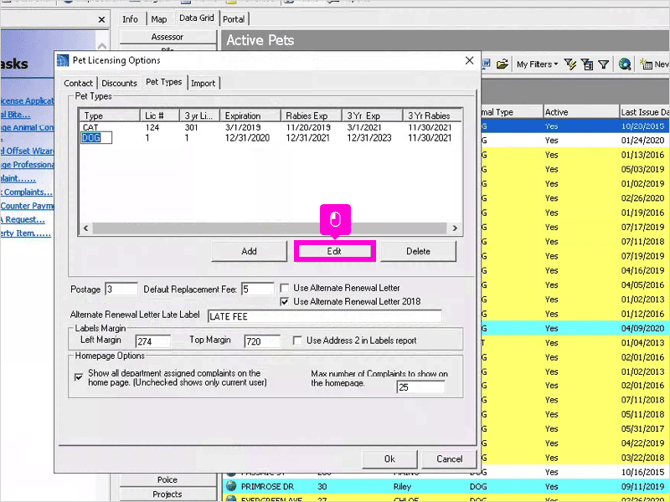Viewport: 670px width, 502px height.
Task: Open the Map tab in main window
Action: click(x=159, y=19)
